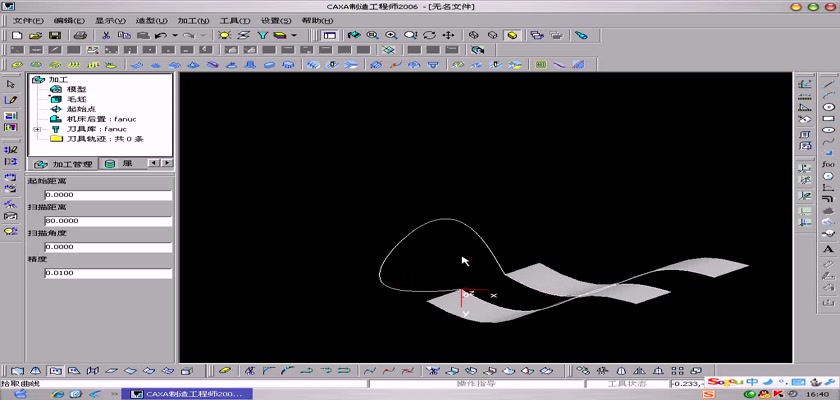
Task: Click the CAXA制造工程师 taskbar button
Action: 189,394
